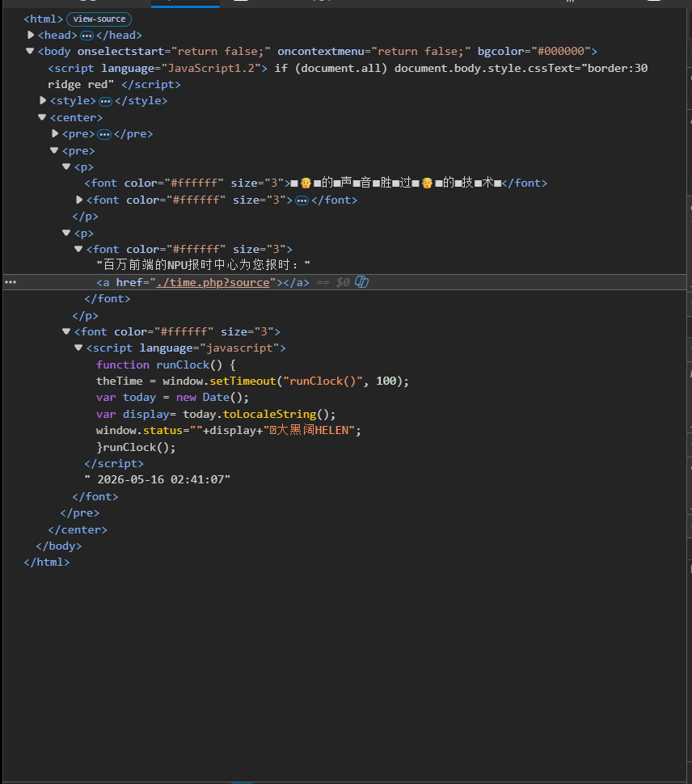692x784 pixels.
Task: Select the closing </html> tag
Action: tap(47, 563)
